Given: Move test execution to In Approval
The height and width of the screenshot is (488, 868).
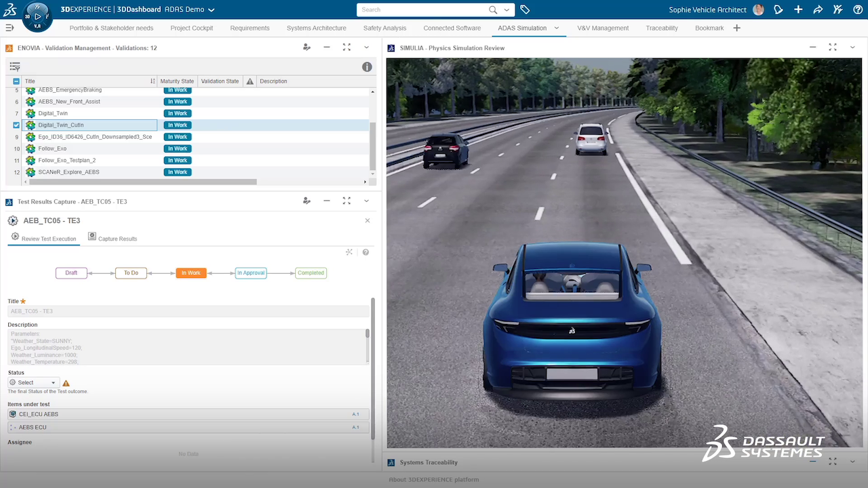Looking at the screenshot, I should 251,273.
